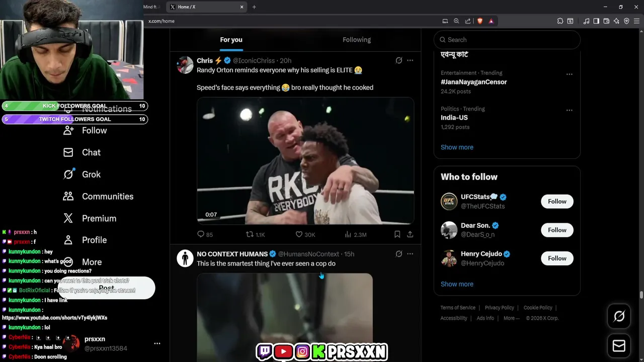Open Grok action on NO CONTEXT HUMANS post
The width and height of the screenshot is (644, 362).
[x=398, y=254]
